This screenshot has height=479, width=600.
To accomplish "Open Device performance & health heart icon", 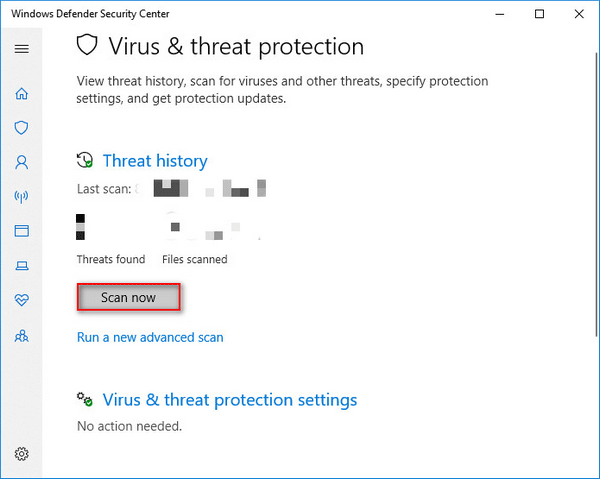I will click(x=21, y=300).
